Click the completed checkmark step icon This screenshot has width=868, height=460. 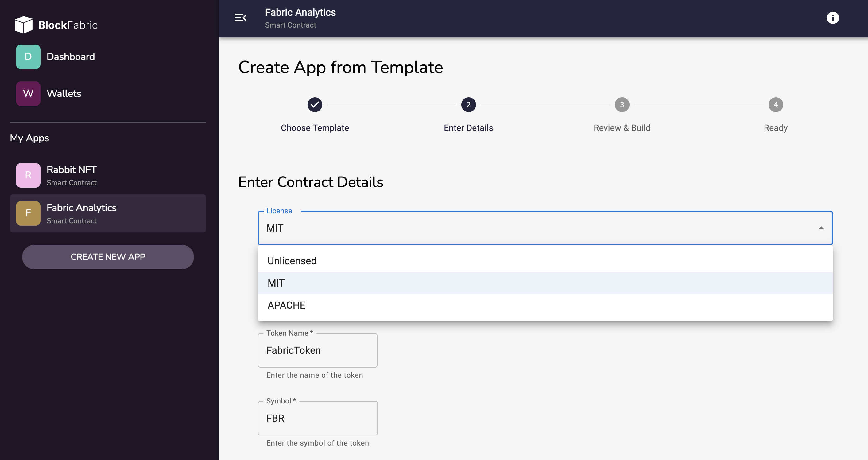[x=315, y=104]
